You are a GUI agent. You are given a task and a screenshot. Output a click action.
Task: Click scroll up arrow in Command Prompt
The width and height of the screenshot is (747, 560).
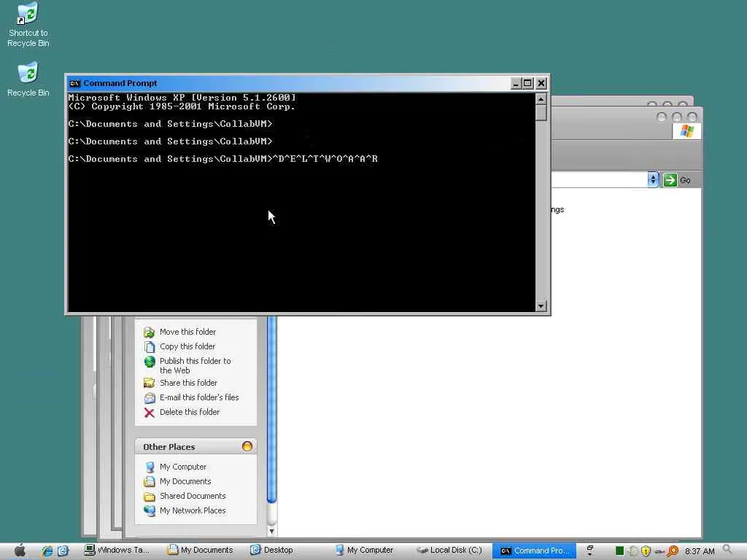tap(541, 99)
